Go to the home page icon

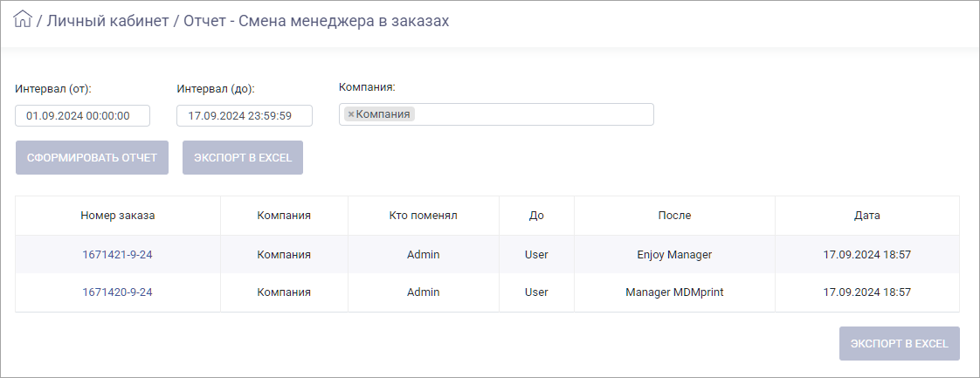point(23,19)
